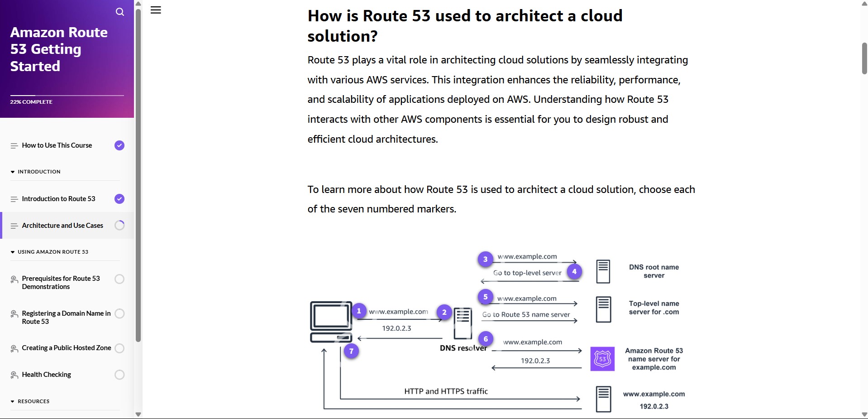Click numbered marker 1 on diagram
The height and width of the screenshot is (419, 868).
[359, 311]
